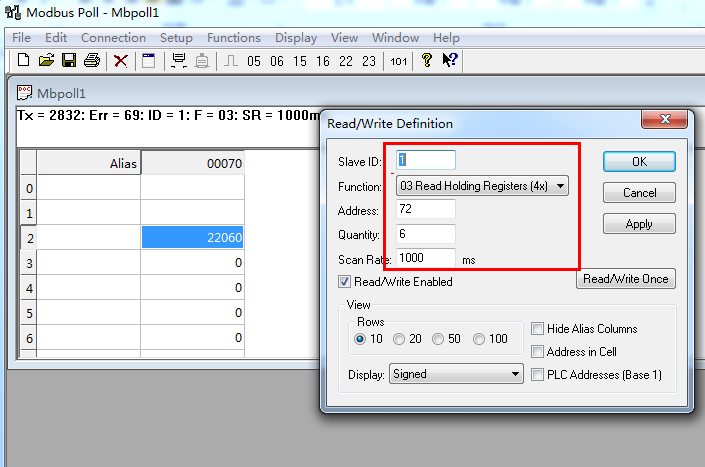The width and height of the screenshot is (705, 467).
Task: Disable the Read/Write Enabled checkbox
Action: (x=345, y=282)
